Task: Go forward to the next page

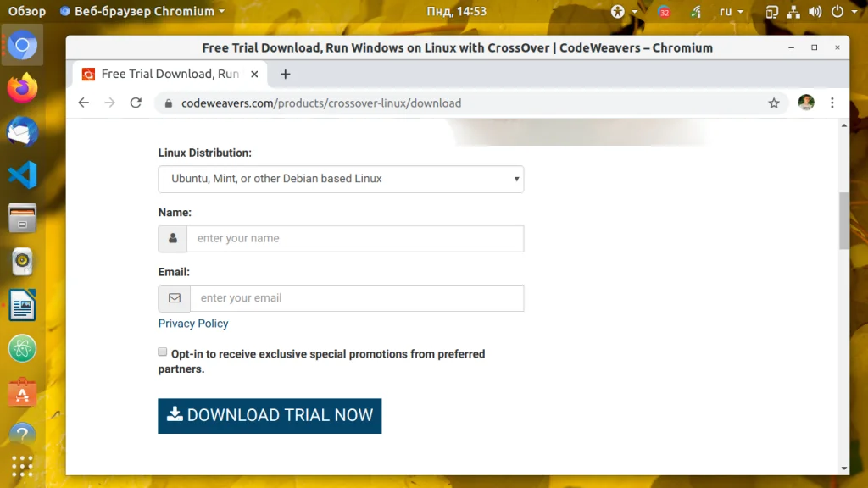Action: (109, 103)
